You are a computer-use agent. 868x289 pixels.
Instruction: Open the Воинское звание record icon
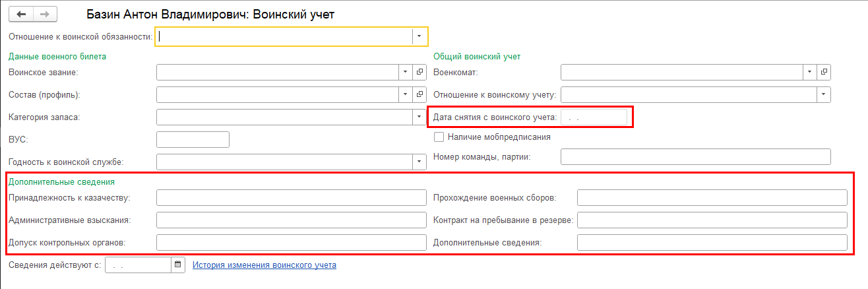[420, 72]
